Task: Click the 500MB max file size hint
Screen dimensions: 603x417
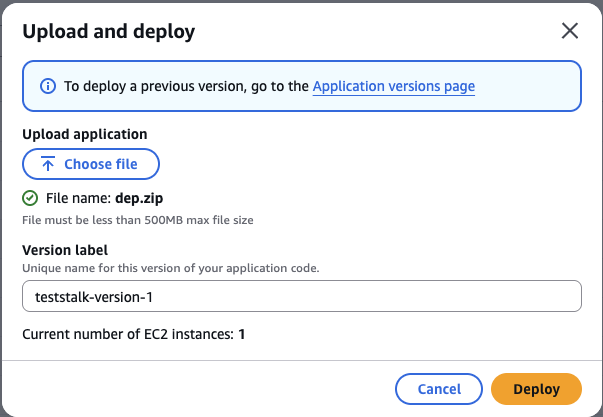Action: (x=138, y=220)
